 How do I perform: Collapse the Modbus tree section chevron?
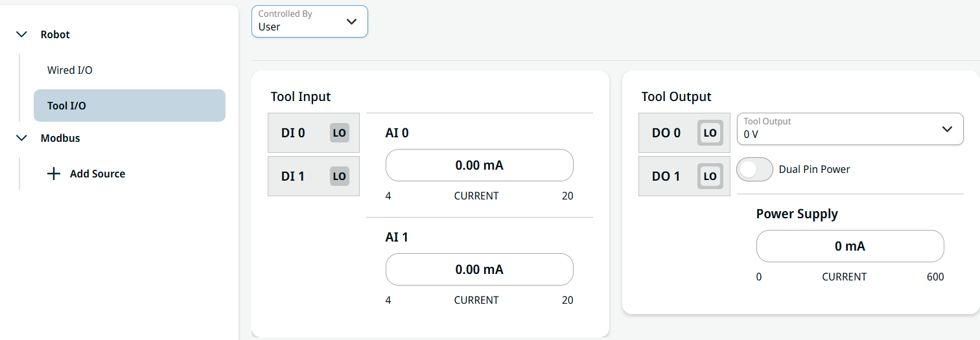click(x=22, y=138)
